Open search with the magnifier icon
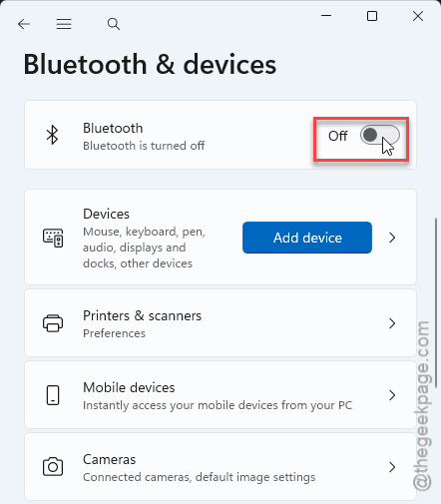The width and height of the screenshot is (441, 504). (114, 24)
